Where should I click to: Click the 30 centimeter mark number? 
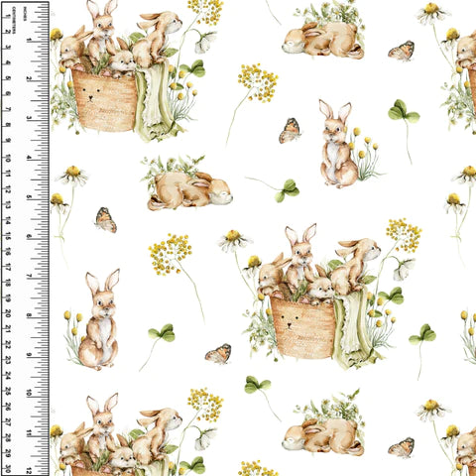(8, 470)
